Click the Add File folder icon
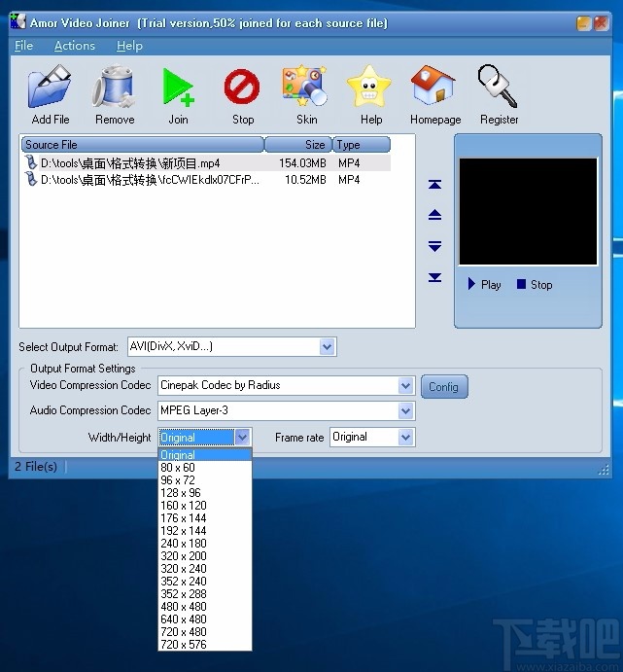The image size is (623, 672). click(50, 87)
